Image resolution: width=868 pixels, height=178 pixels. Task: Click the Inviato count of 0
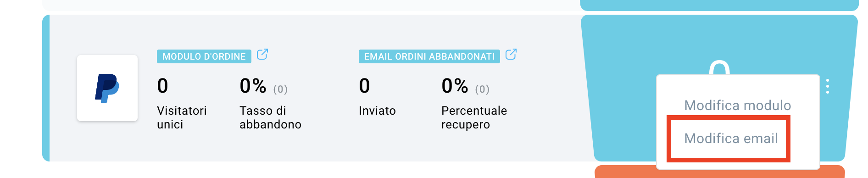point(365,86)
